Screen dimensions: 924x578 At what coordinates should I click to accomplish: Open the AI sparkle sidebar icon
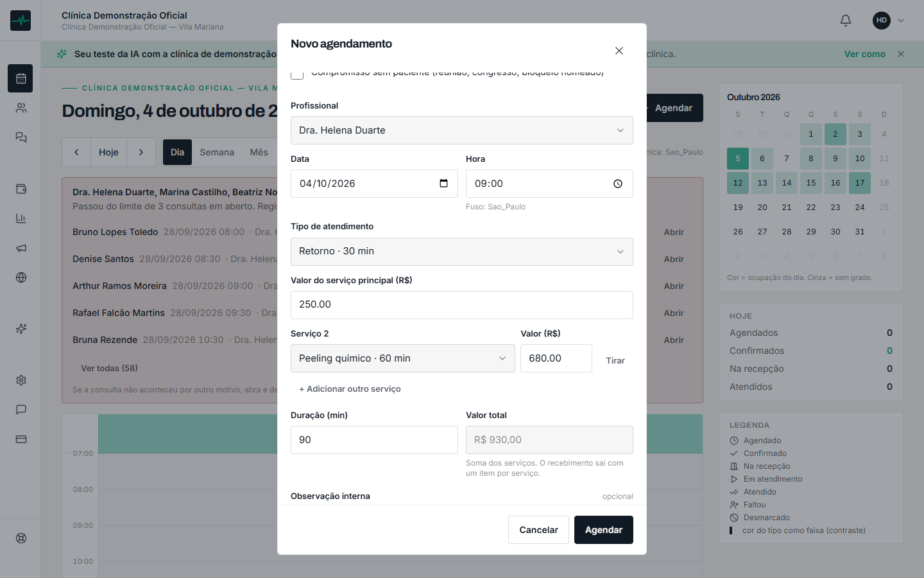(21, 329)
